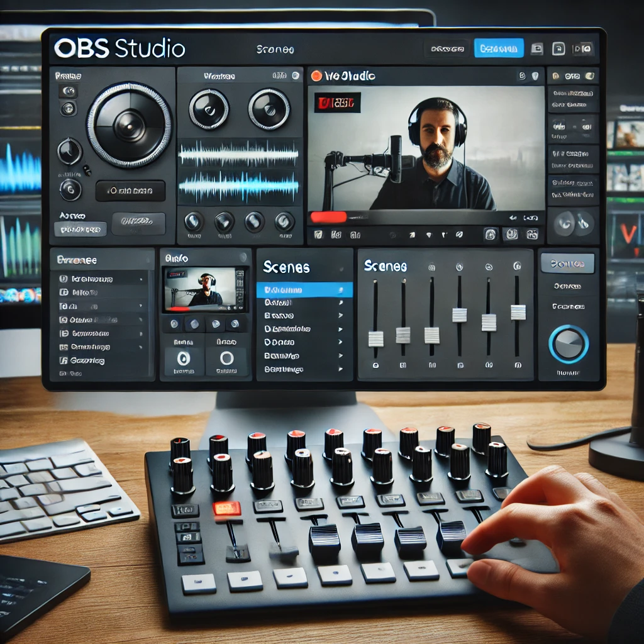Click the last icon in the top bar

[x=583, y=49]
